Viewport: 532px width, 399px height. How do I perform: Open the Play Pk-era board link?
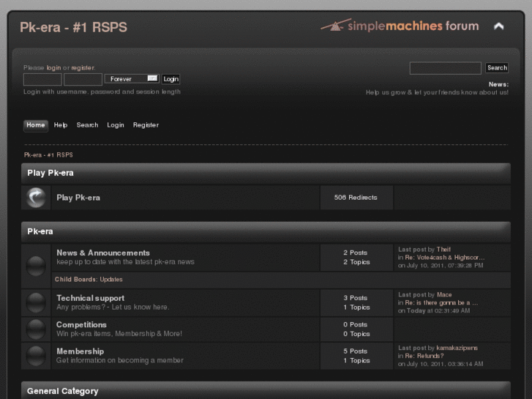[78, 198]
